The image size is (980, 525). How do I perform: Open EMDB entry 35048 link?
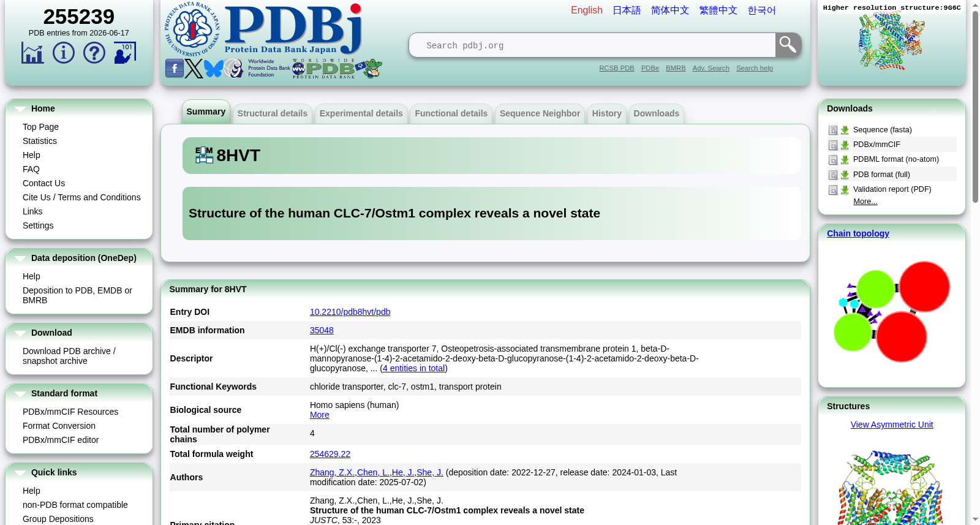[322, 330]
